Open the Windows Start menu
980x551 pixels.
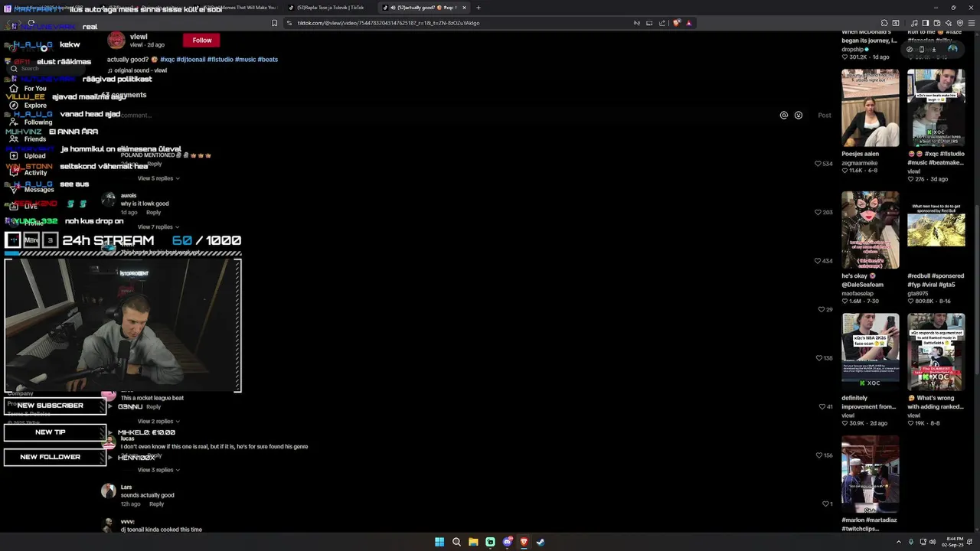click(x=439, y=542)
